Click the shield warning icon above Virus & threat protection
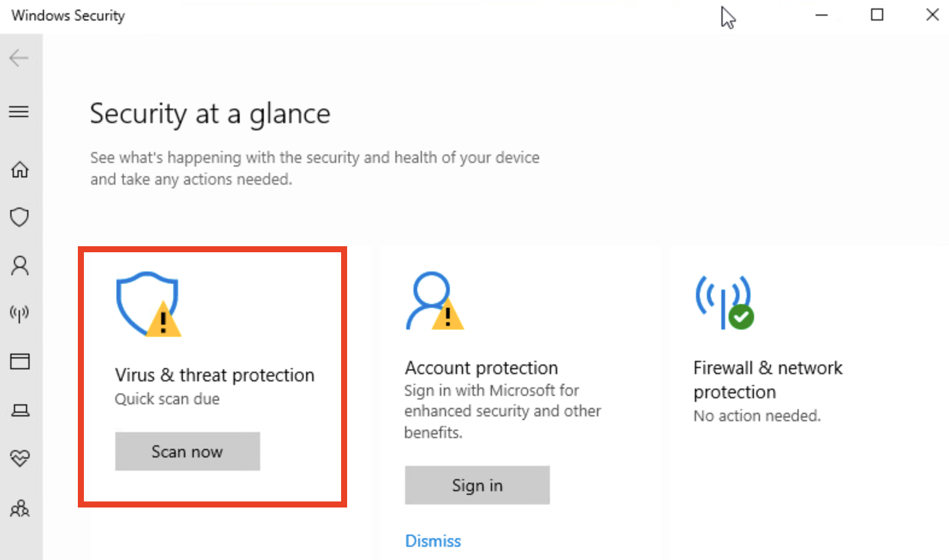Image resolution: width=949 pixels, height=560 pixels. pyautogui.click(x=147, y=305)
